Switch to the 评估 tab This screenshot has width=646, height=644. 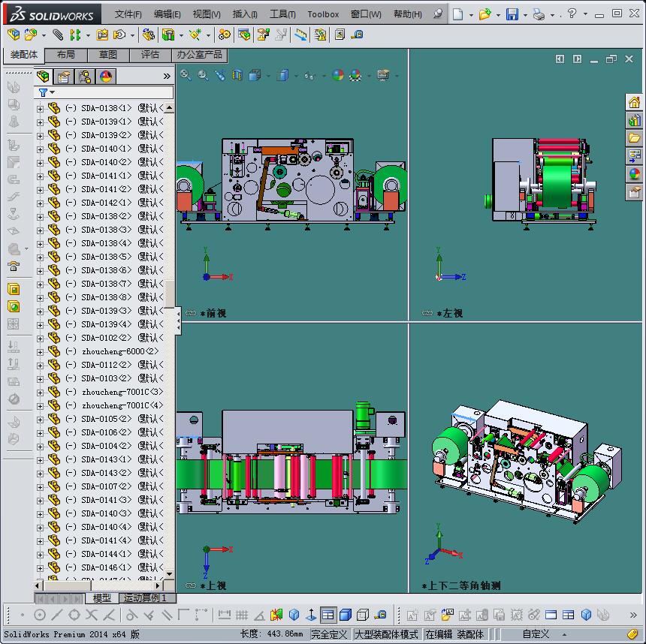pyautogui.click(x=150, y=55)
